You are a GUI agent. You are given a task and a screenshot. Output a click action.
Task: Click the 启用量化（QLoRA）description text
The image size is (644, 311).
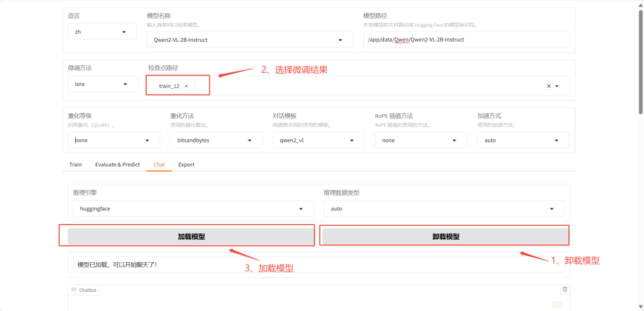91,125
